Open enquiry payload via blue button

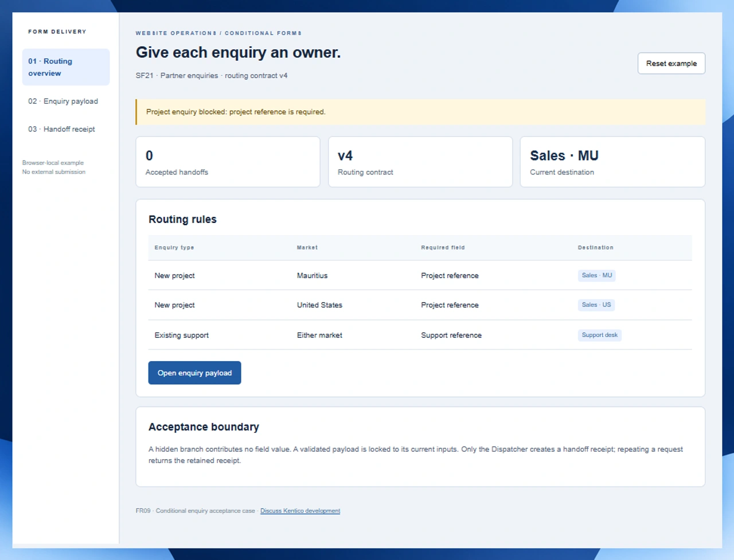click(194, 373)
